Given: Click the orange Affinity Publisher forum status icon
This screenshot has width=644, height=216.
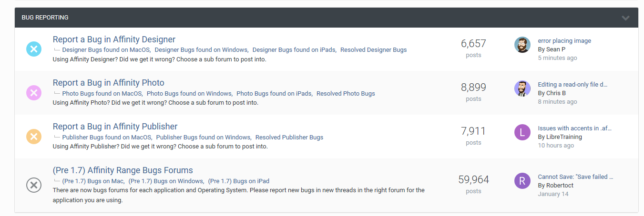Looking at the screenshot, I should pos(34,137).
